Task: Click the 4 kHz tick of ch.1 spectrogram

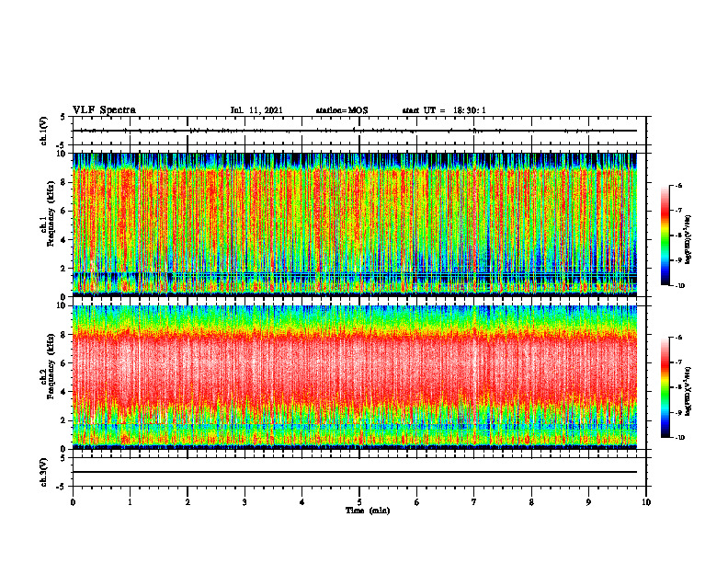Action: (x=64, y=240)
